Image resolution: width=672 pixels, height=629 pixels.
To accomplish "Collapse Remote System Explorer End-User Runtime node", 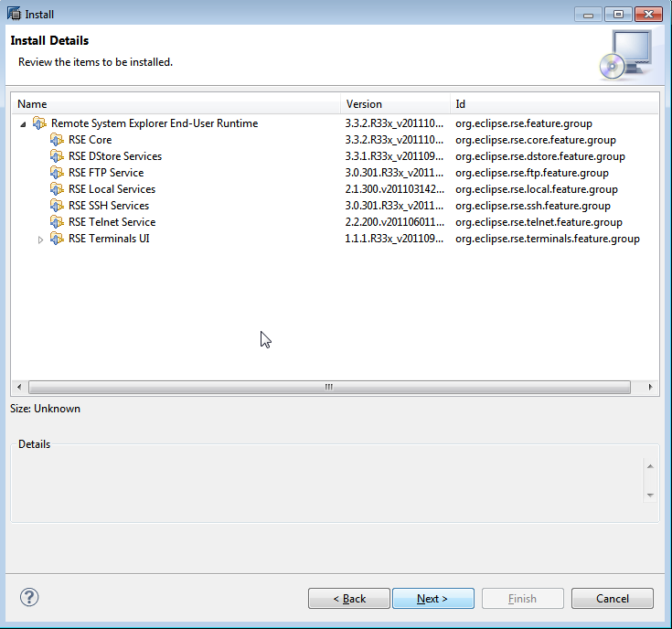I will tap(23, 124).
